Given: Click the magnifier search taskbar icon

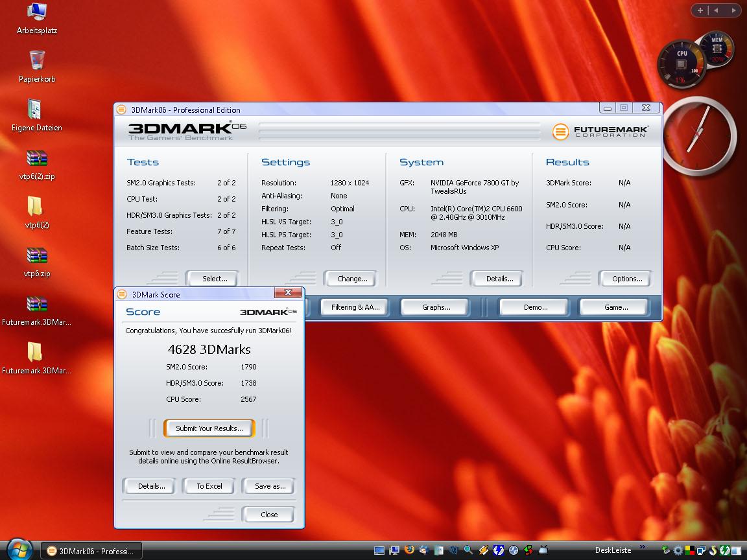Looking at the screenshot, I should point(468,550).
